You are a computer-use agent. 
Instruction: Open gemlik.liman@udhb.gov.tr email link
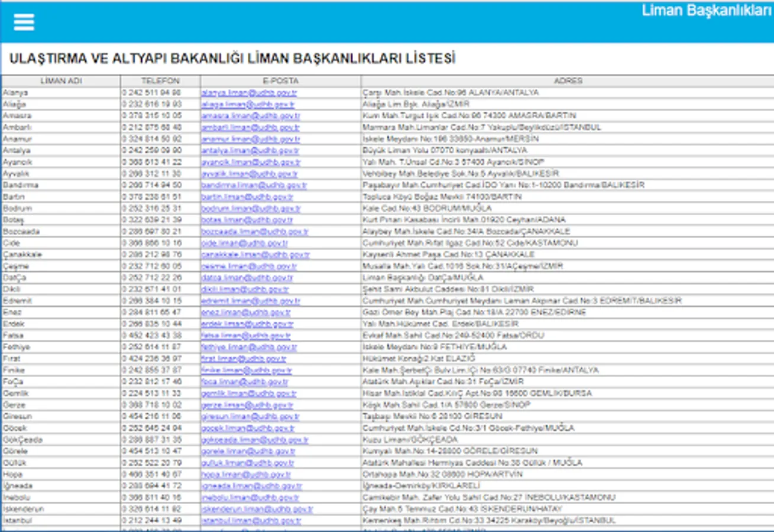point(249,393)
